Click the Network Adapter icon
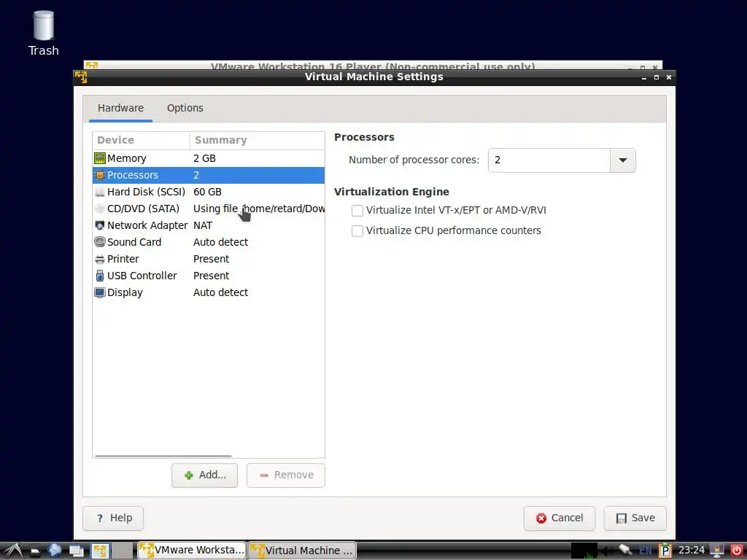This screenshot has width=747, height=560. pyautogui.click(x=99, y=225)
